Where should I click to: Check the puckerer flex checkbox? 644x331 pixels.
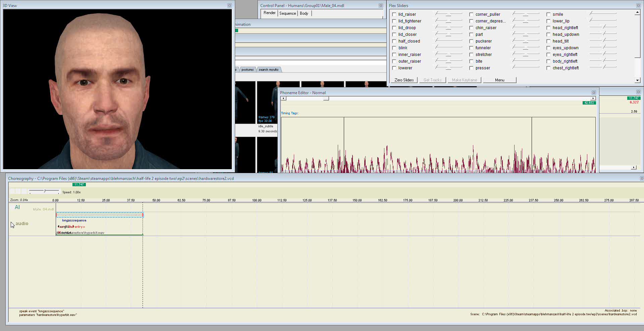471,41
